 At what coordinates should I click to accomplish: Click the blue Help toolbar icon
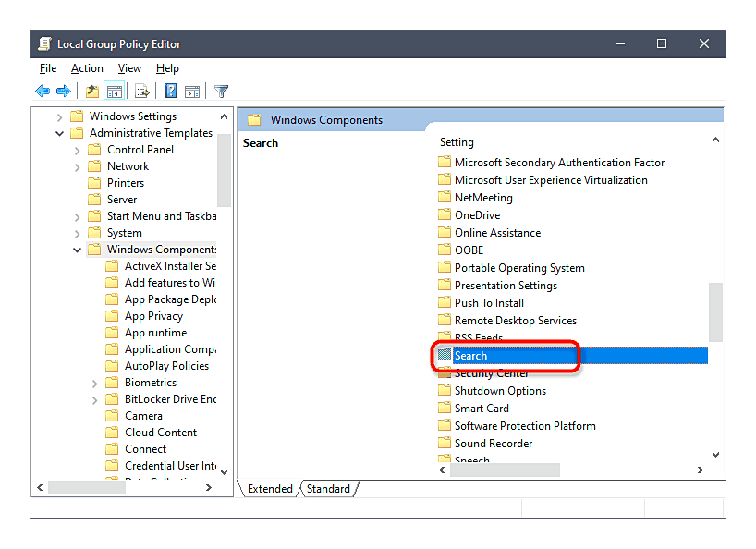(171, 91)
